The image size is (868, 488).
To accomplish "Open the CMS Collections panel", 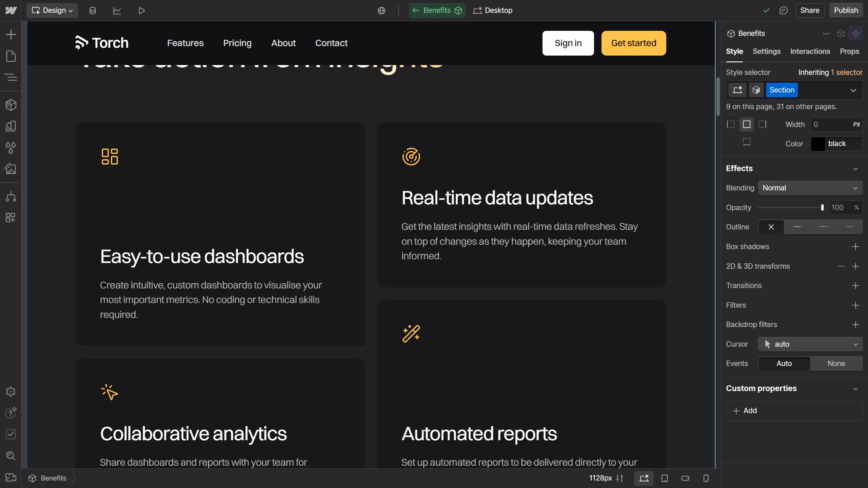I will (x=93, y=11).
